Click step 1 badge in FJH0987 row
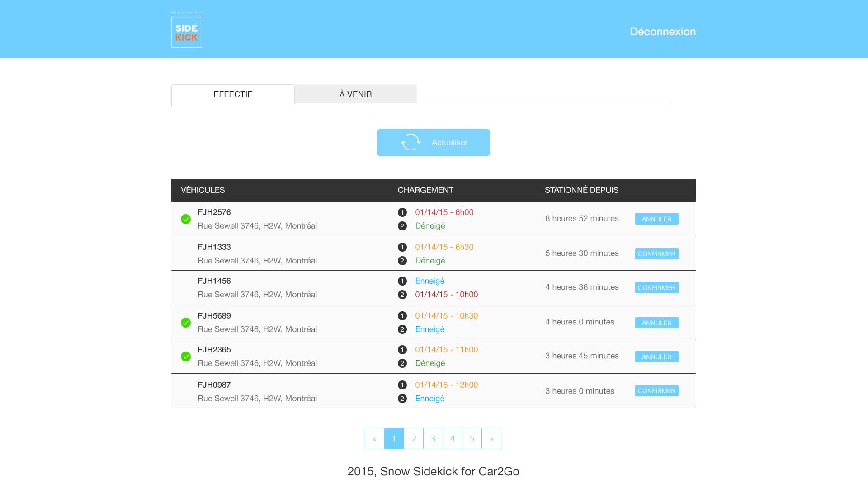The width and height of the screenshot is (868, 488). click(x=402, y=385)
